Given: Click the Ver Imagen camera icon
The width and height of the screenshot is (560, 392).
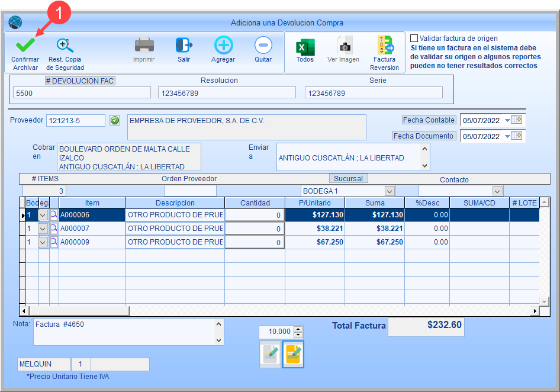Looking at the screenshot, I should (x=345, y=46).
